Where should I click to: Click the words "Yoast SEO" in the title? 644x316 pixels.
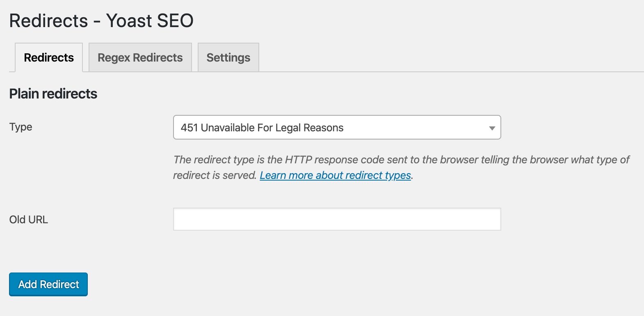tap(150, 21)
